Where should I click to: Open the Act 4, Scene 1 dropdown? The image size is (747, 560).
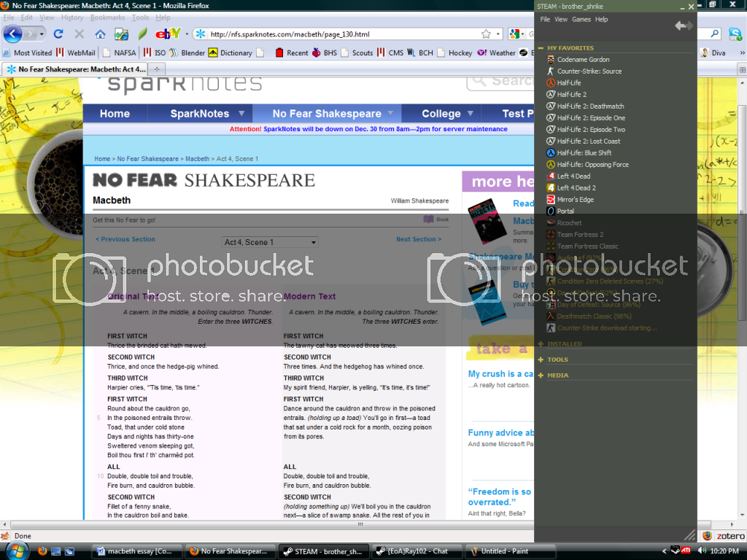click(x=270, y=242)
